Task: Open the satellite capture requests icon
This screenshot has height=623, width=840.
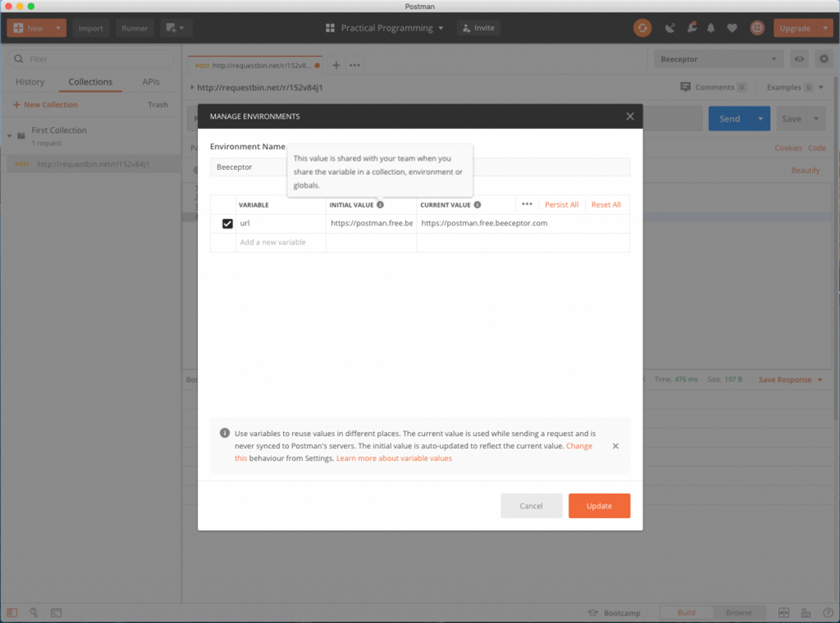Action: [670, 28]
